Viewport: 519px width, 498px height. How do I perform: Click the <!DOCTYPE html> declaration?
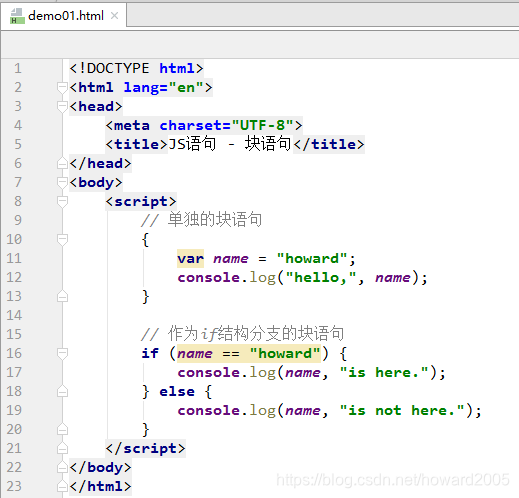pyautogui.click(x=136, y=68)
